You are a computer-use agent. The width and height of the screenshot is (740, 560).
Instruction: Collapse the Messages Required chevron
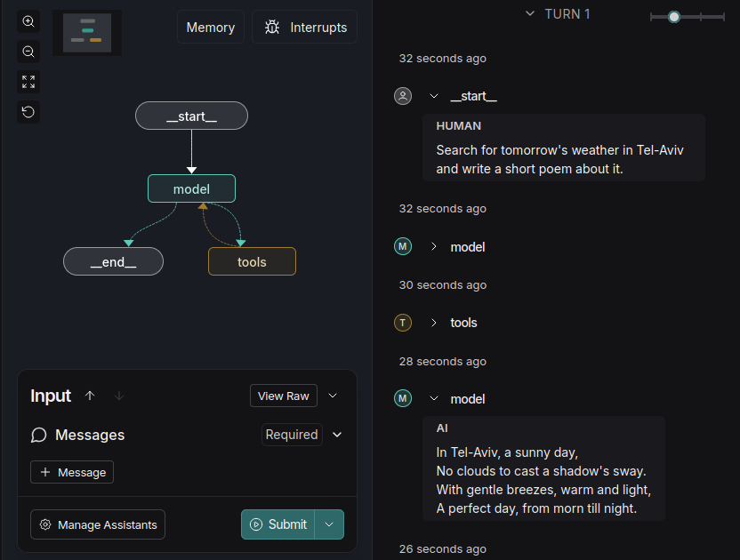337,435
